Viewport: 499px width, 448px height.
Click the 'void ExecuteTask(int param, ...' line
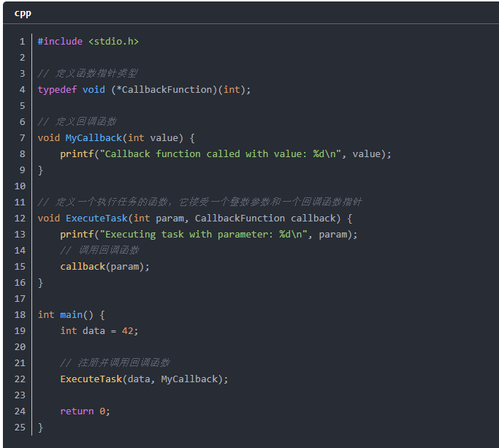pyautogui.click(x=195, y=219)
